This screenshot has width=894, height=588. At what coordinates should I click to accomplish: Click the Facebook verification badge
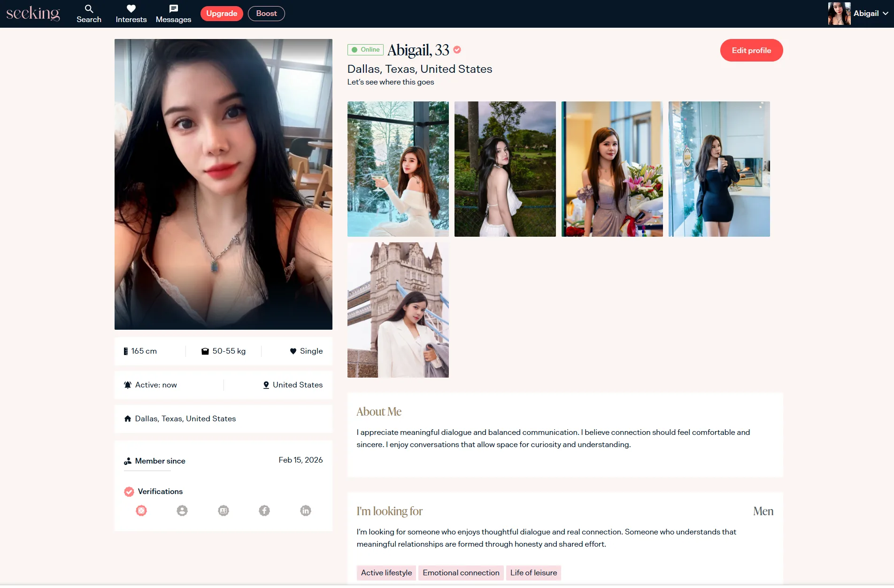coord(264,511)
